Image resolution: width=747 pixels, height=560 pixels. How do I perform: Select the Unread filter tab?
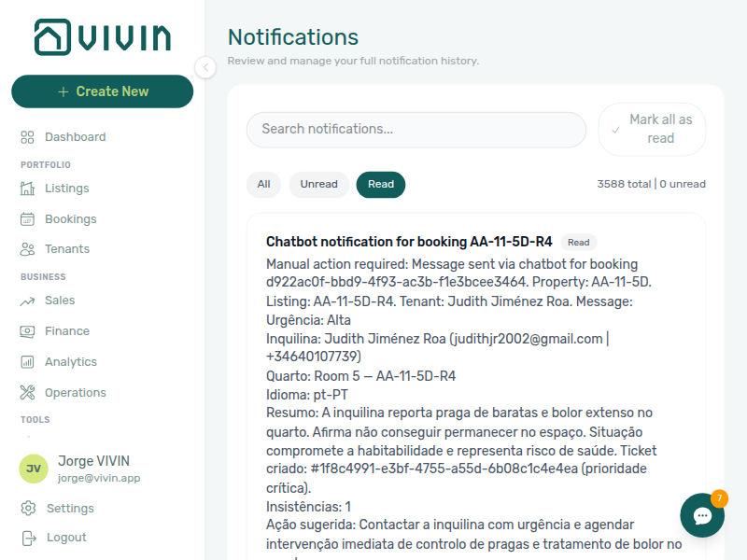pyautogui.click(x=318, y=184)
